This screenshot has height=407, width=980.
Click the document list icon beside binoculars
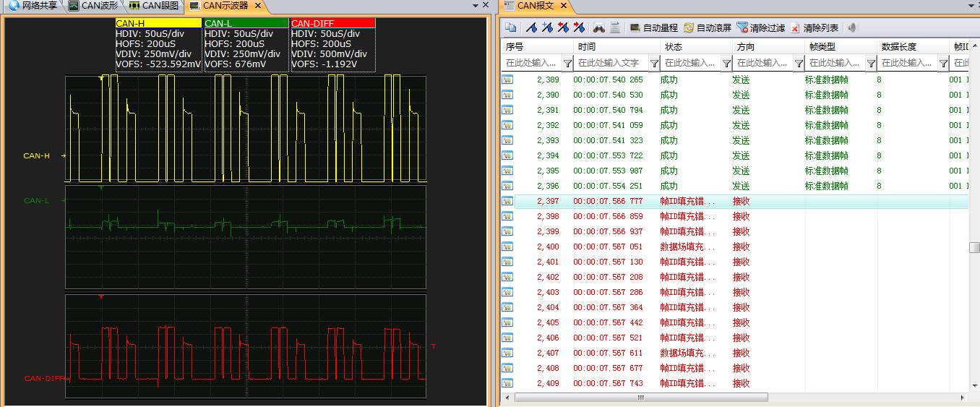(615, 28)
